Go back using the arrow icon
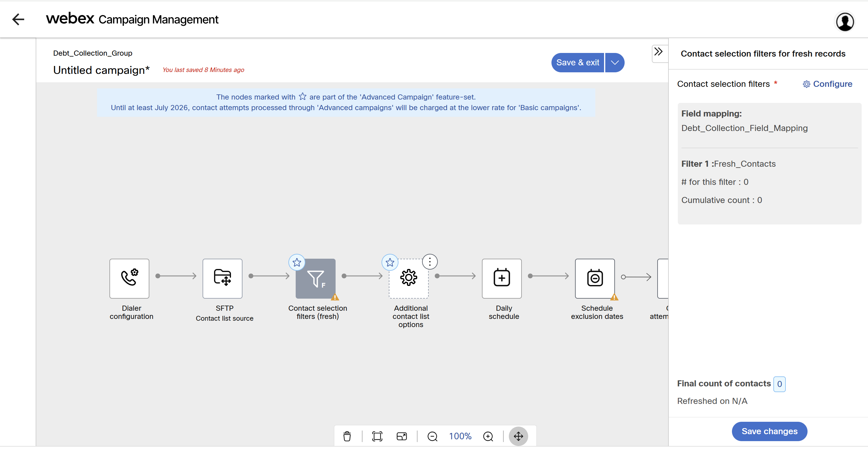 18,20
